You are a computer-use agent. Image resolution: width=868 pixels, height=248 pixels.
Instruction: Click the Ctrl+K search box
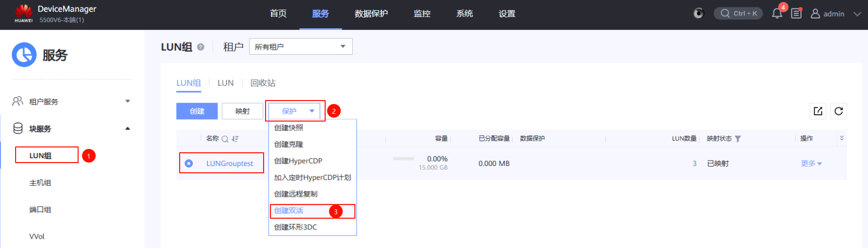tap(738, 14)
